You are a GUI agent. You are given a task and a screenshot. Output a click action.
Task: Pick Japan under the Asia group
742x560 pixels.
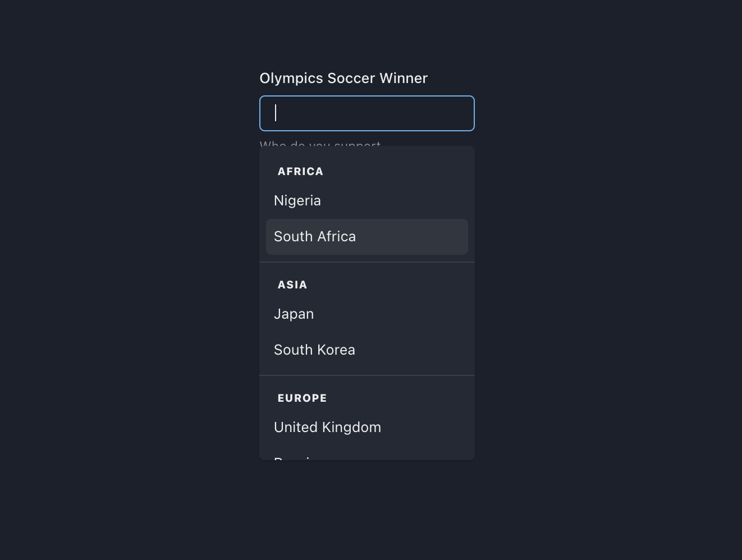pyautogui.click(x=294, y=314)
